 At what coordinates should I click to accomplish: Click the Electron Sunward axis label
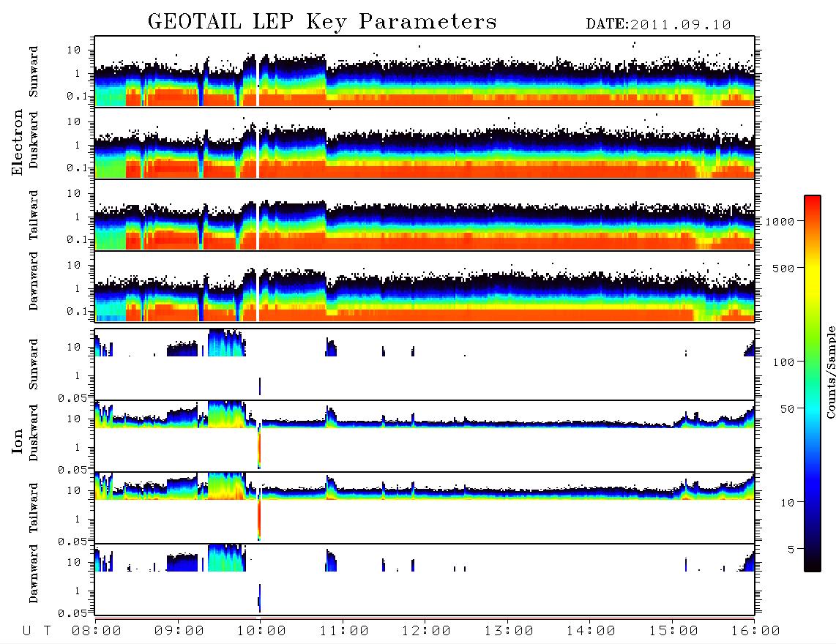34,72
